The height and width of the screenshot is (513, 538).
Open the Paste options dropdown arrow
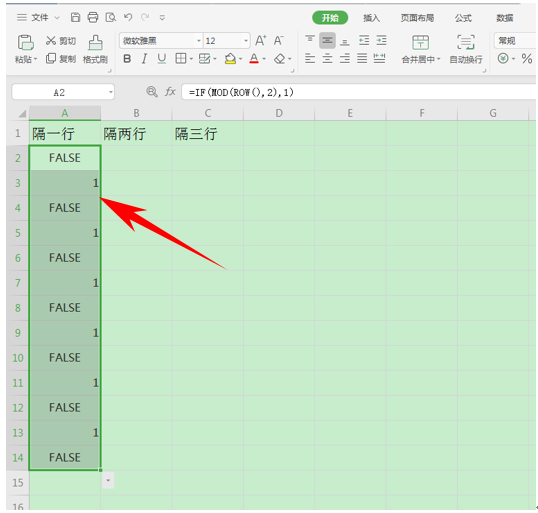point(35,59)
